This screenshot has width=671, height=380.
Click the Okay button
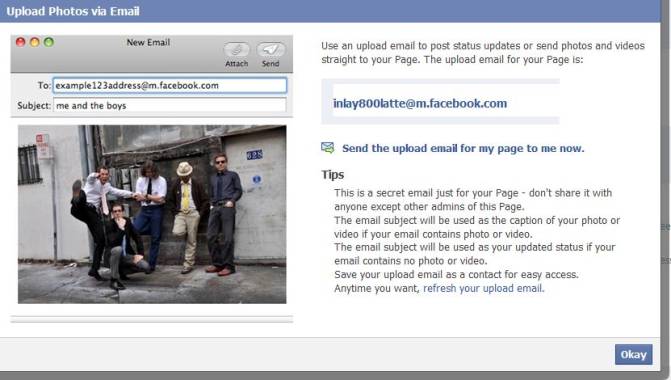click(633, 354)
